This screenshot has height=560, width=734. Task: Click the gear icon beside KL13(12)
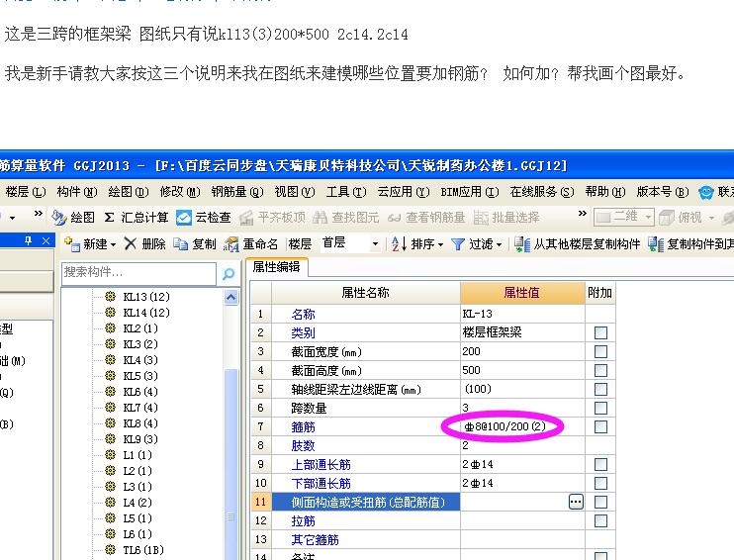click(x=111, y=296)
